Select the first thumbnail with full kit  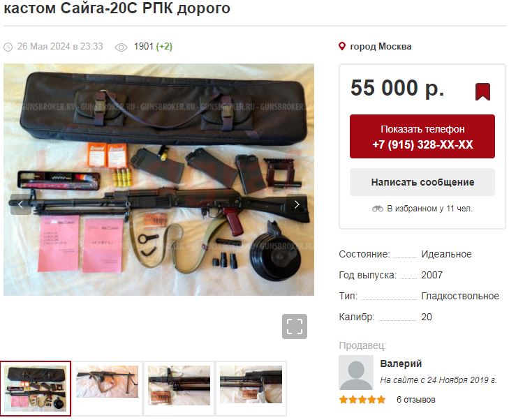36,388
